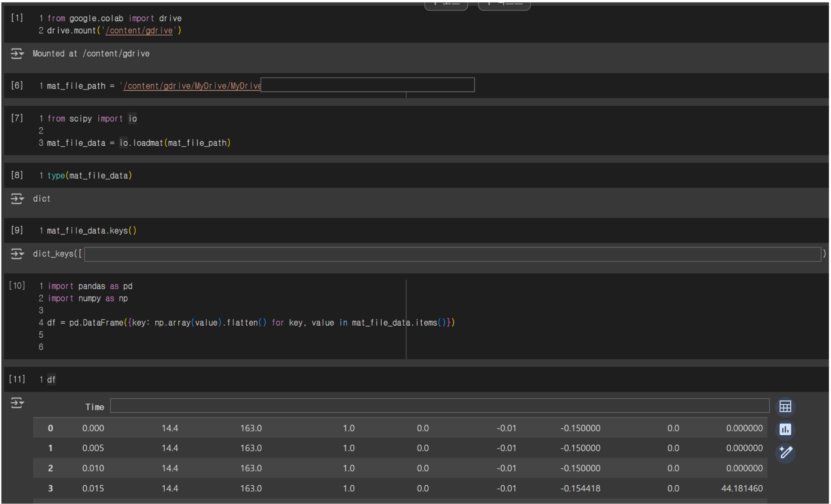Run cell [10] that creates the DataFrame
The image size is (831, 504).
(x=17, y=286)
